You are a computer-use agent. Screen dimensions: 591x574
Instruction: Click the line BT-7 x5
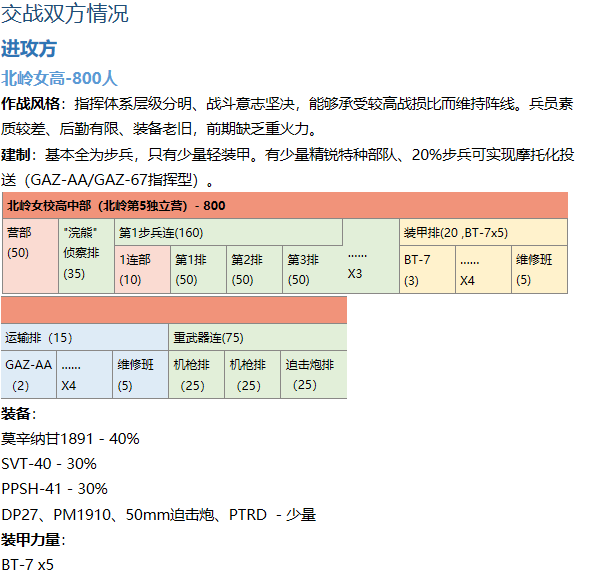[28, 565]
